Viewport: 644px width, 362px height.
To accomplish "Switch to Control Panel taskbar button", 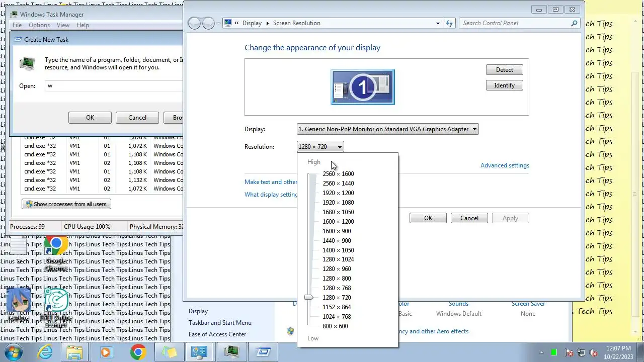I will tap(200, 352).
